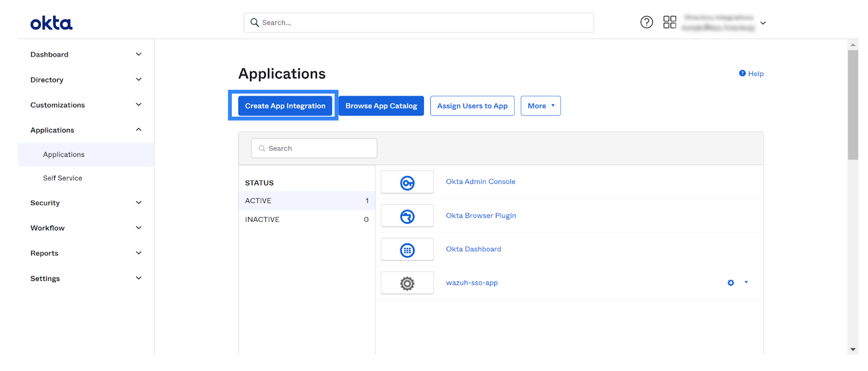Click the magnifier icon in top search bar

pyautogui.click(x=254, y=22)
